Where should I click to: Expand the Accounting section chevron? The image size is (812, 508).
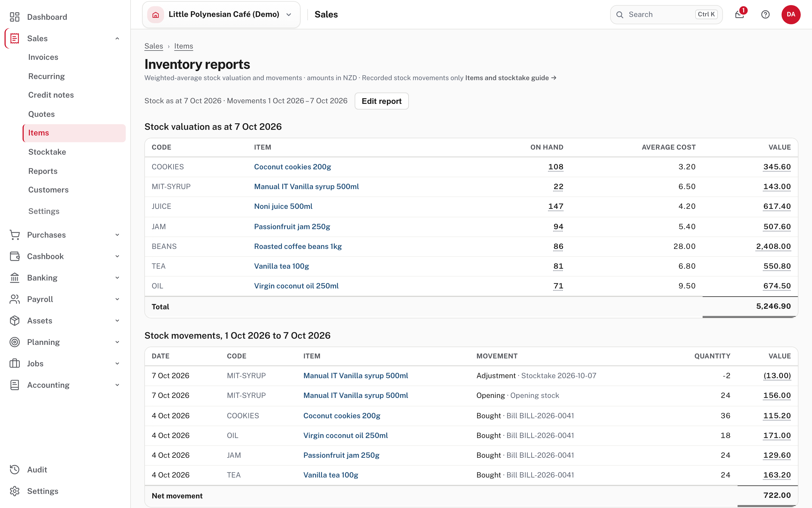click(118, 385)
